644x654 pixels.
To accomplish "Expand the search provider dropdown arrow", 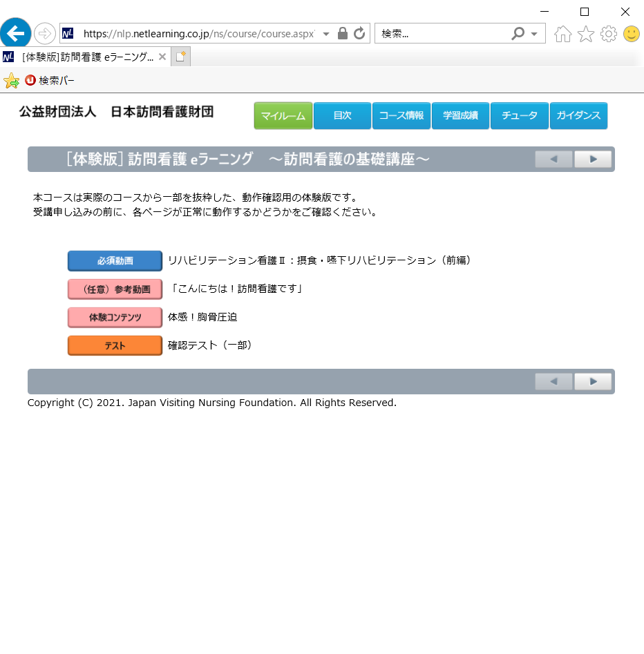I will (534, 34).
